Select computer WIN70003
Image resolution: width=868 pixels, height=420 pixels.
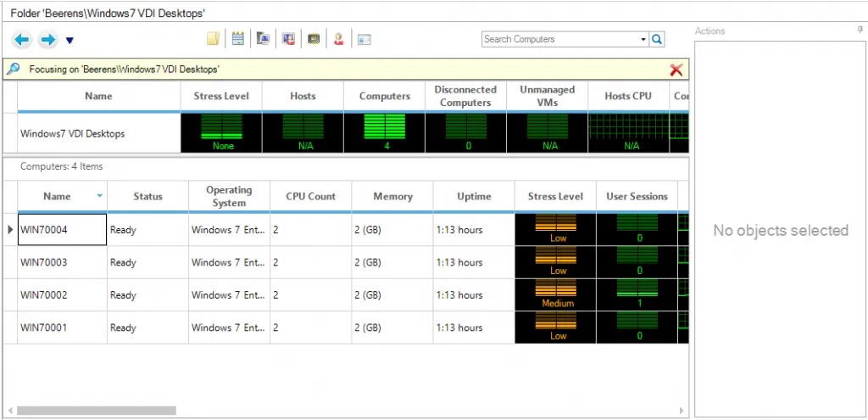62,262
